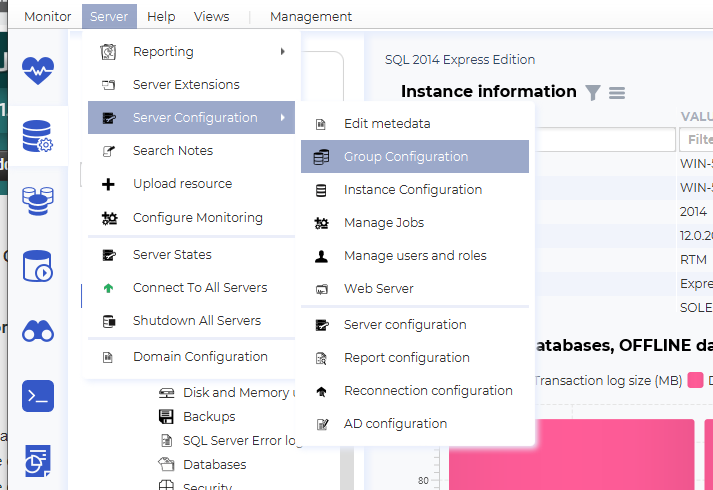Click the stacked databases sidebar icon
Image resolution: width=713 pixels, height=490 pixels.
tap(38, 200)
